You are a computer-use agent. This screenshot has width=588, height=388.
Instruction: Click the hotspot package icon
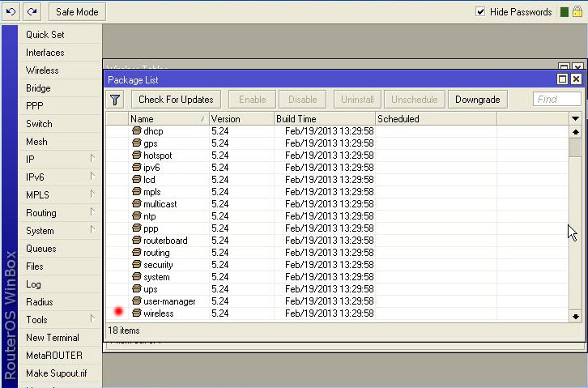pyautogui.click(x=137, y=156)
